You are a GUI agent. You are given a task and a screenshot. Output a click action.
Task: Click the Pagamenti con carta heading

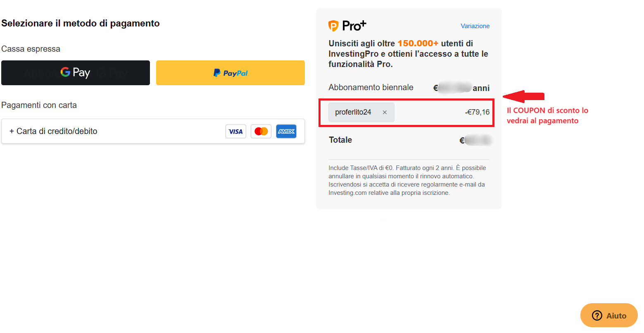[x=39, y=105]
